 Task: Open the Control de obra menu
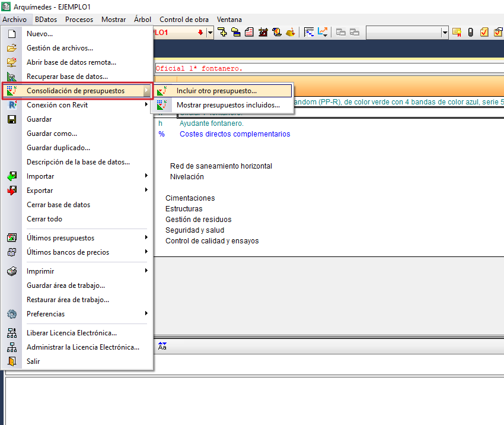coord(184,19)
